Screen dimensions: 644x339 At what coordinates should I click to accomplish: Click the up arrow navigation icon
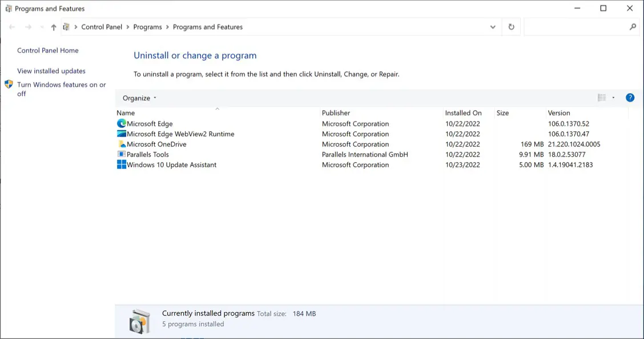53,27
